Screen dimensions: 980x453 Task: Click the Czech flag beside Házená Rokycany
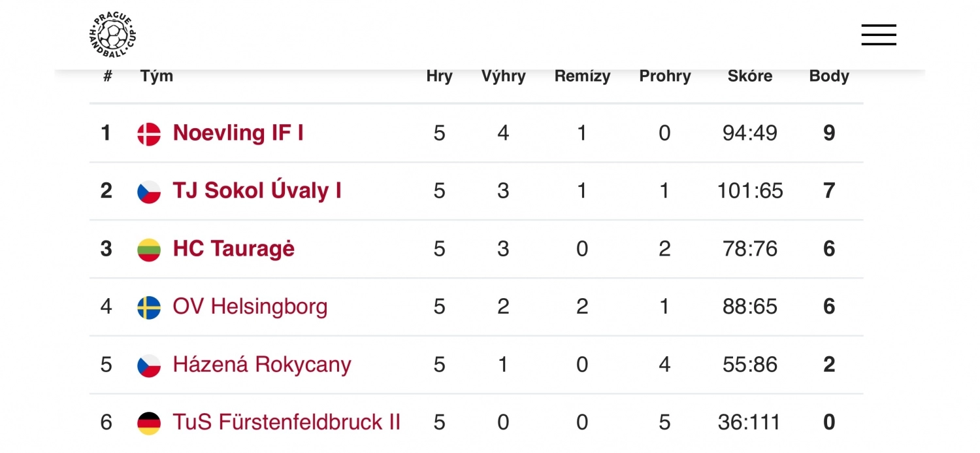149,365
